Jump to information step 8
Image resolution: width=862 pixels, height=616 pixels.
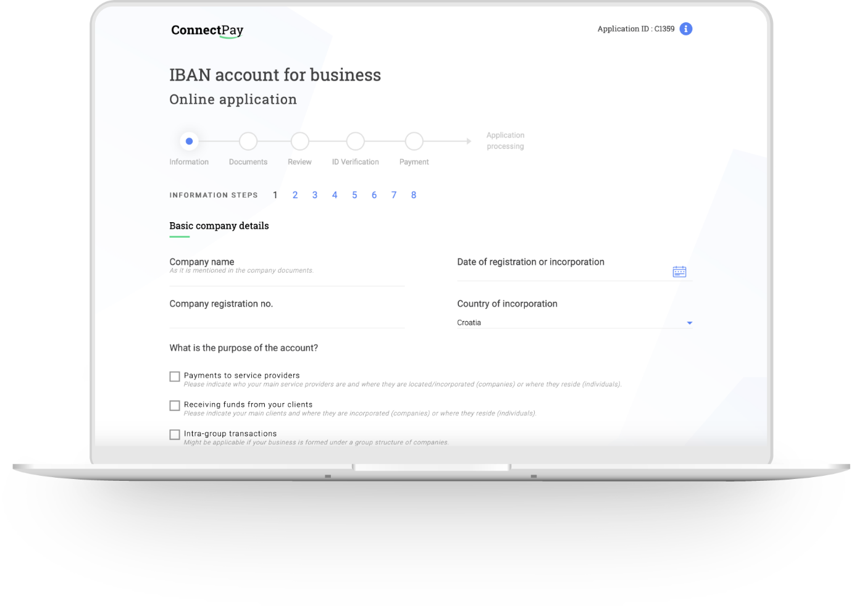pyautogui.click(x=414, y=195)
